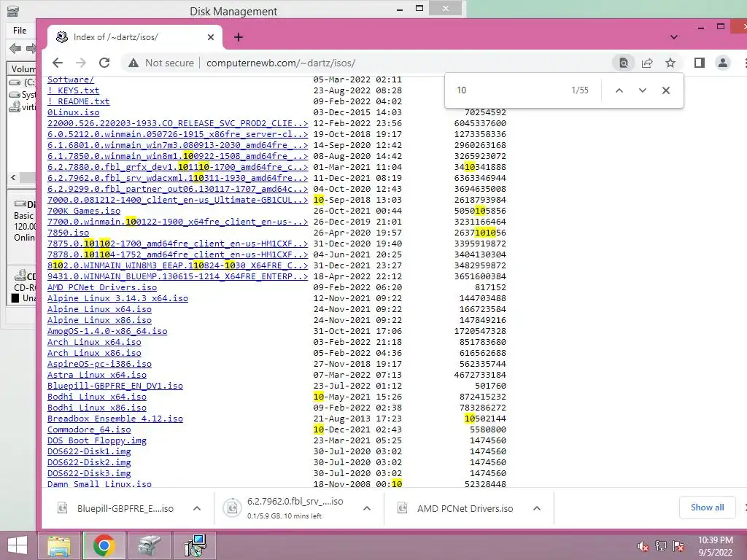The height and width of the screenshot is (560, 747).
Task: Expand options for 6.2.7962.0.fbl_srv download
Action: point(367,508)
